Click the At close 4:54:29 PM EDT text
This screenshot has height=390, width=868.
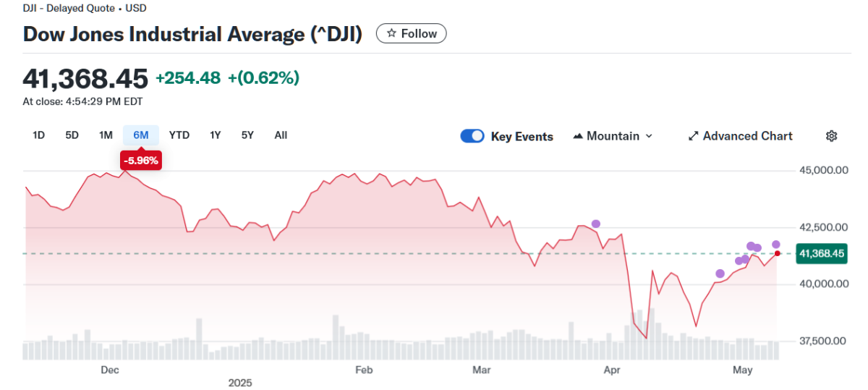pyautogui.click(x=82, y=102)
